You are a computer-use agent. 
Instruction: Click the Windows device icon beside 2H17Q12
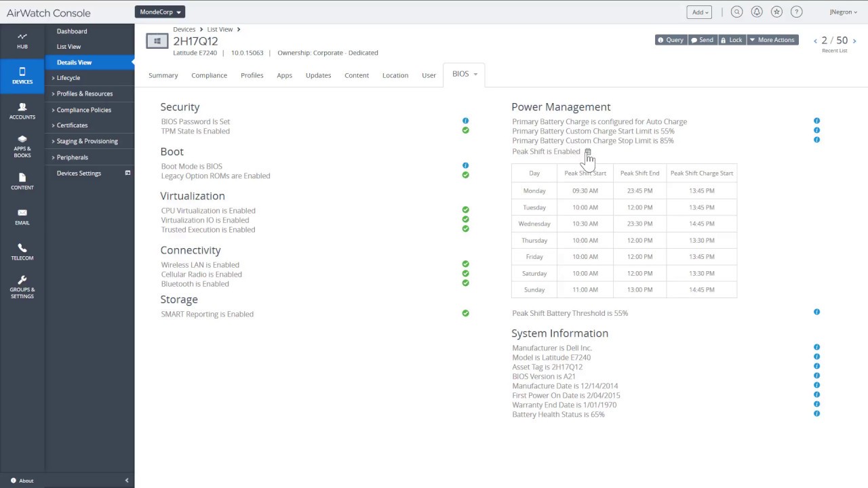pos(157,41)
